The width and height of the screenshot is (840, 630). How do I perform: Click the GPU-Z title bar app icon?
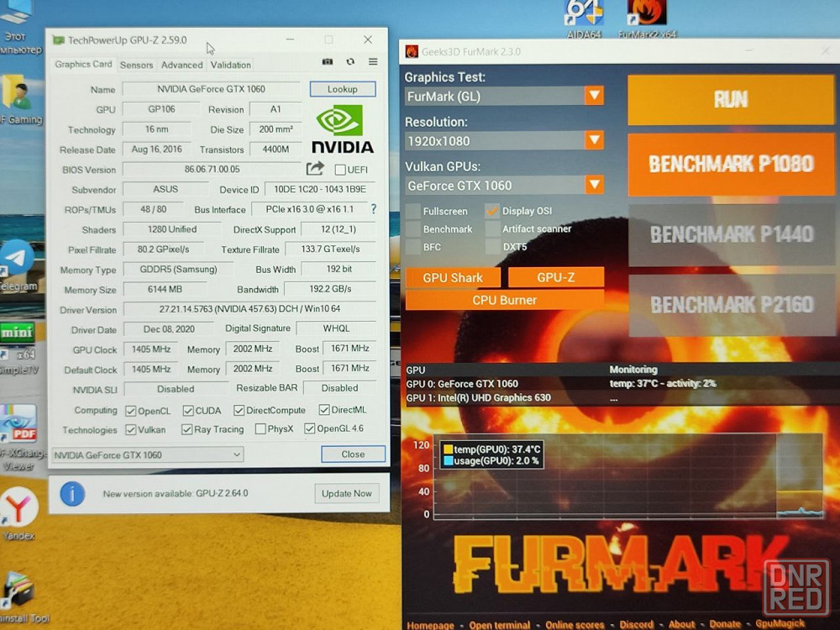(58, 40)
